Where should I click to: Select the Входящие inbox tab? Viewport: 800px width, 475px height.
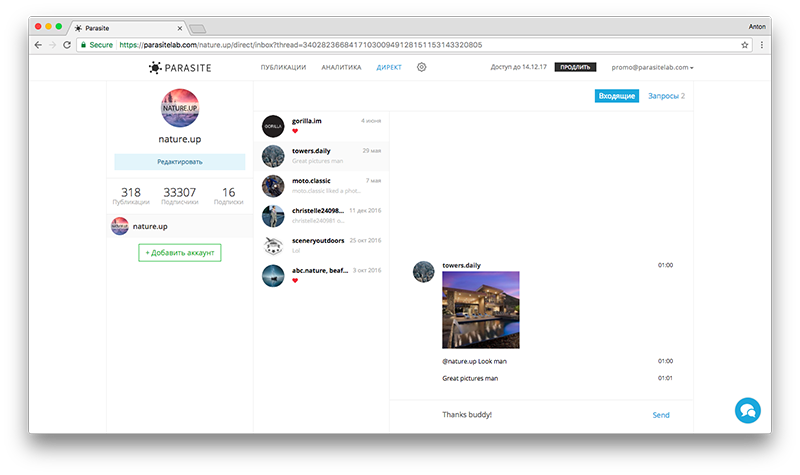(x=616, y=96)
